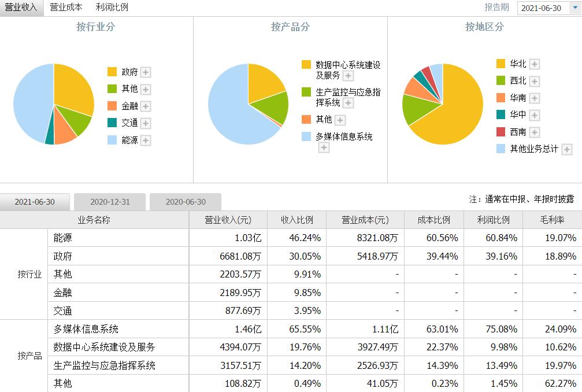Click the 政府 yellow legend swatch

112,72
